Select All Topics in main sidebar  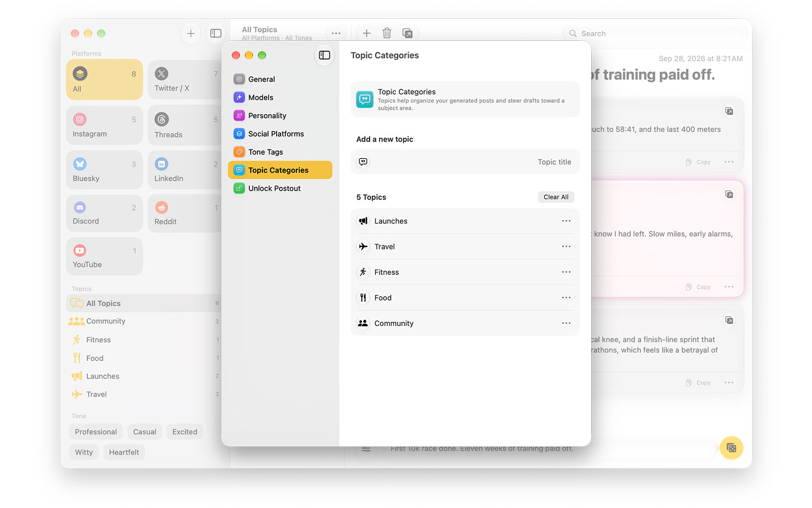click(144, 303)
